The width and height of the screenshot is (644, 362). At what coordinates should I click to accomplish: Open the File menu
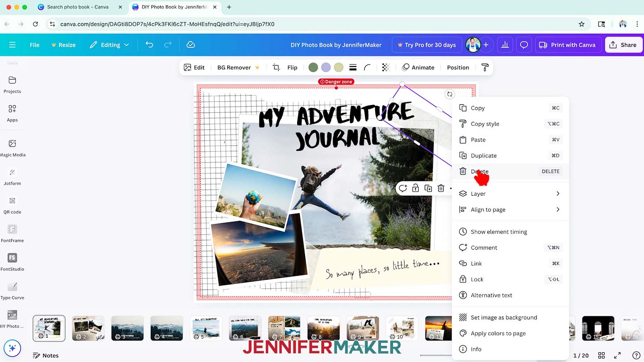pyautogui.click(x=34, y=45)
